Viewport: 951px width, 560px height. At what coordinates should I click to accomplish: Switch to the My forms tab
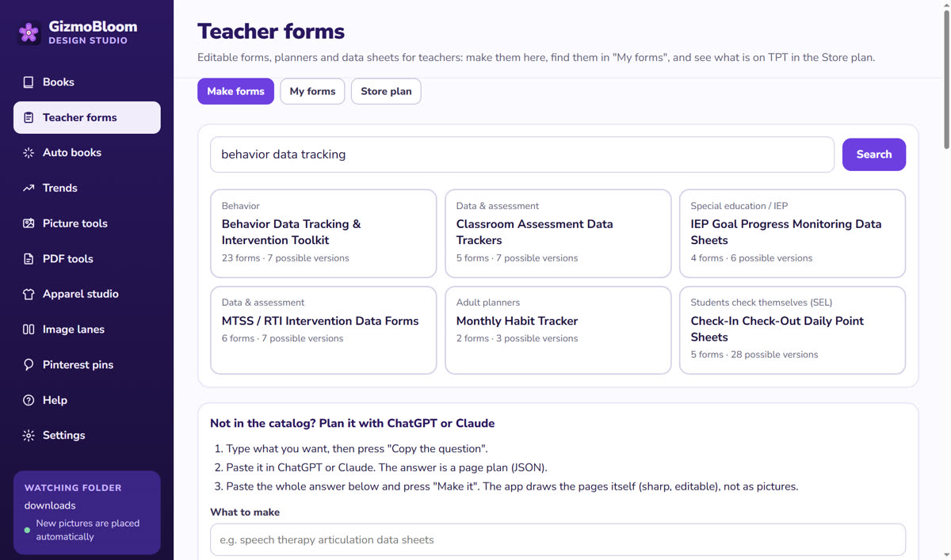tap(312, 91)
